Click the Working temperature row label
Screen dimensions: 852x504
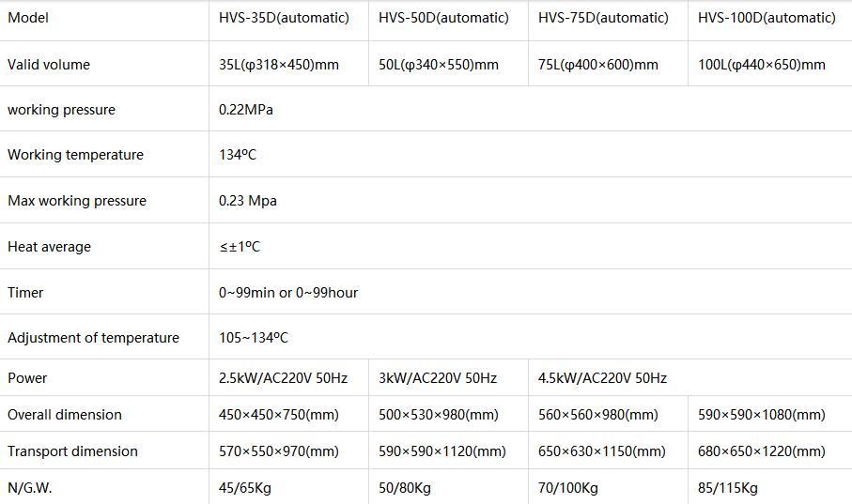pyautogui.click(x=75, y=155)
